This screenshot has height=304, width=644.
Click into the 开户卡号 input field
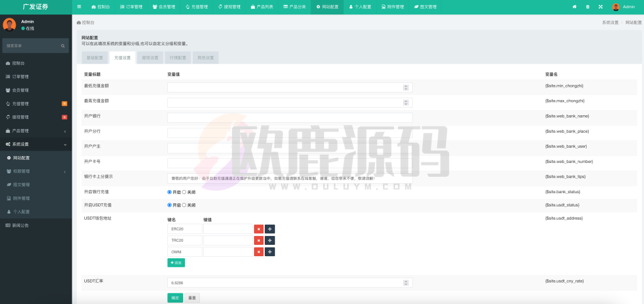point(290,163)
